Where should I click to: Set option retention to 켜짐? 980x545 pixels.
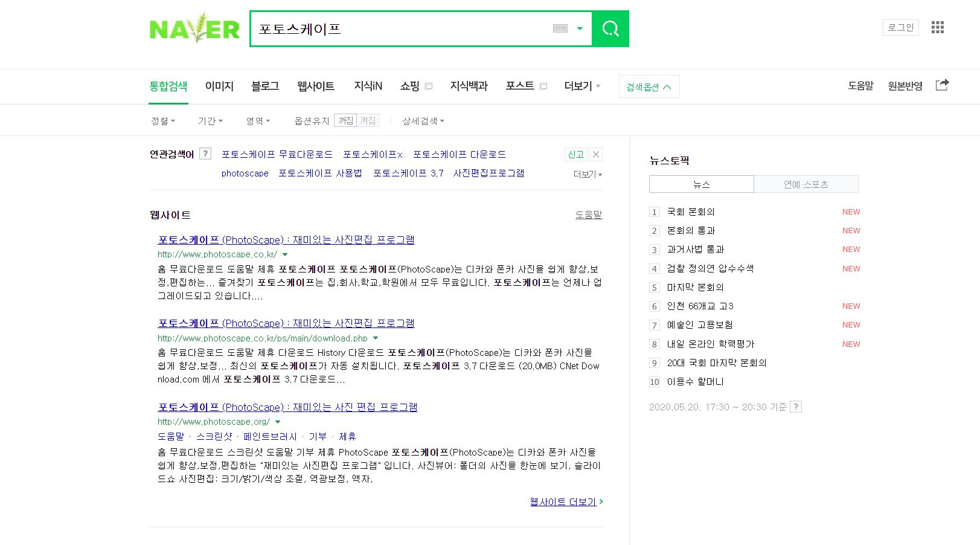click(368, 120)
